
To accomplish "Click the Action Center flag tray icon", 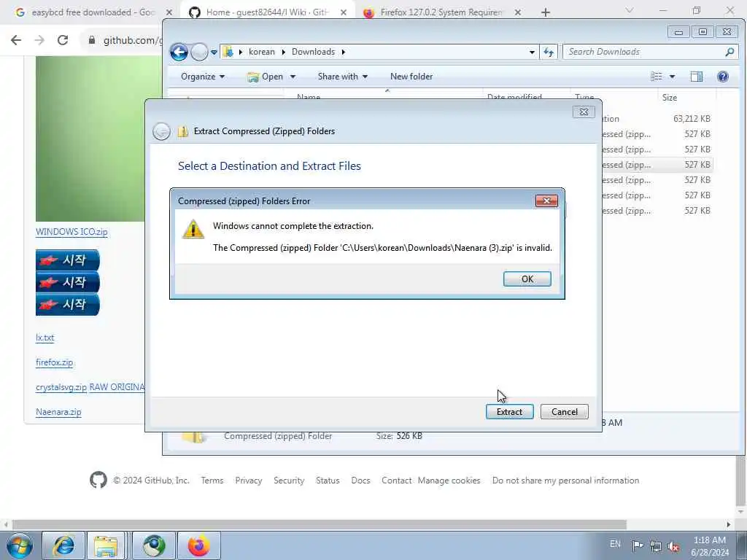I will [638, 545].
